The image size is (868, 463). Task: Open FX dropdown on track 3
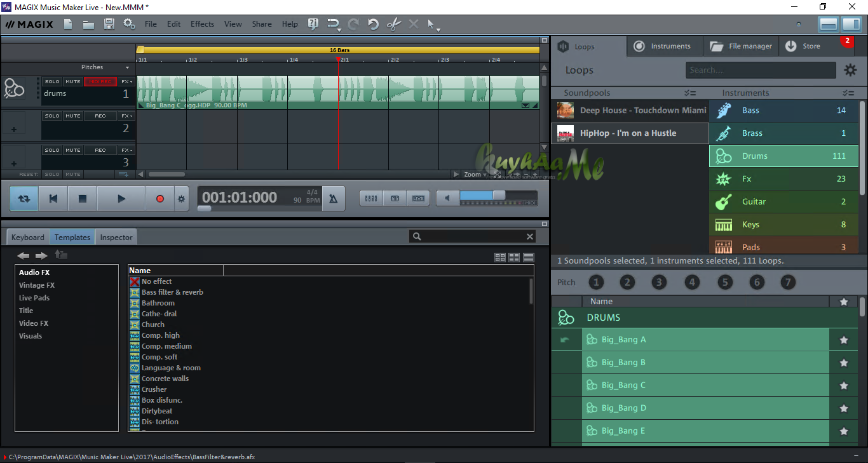pos(126,151)
